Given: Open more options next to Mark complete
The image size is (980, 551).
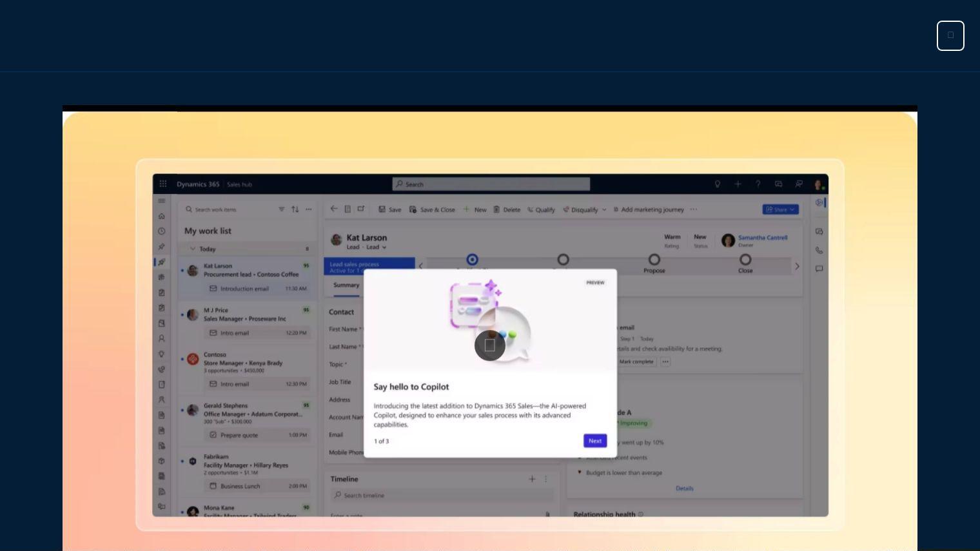Looking at the screenshot, I should pos(665,362).
